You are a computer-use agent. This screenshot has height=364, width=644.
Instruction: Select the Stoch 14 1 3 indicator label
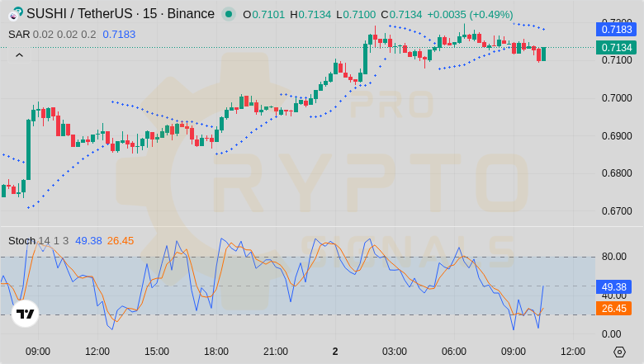tap(38, 241)
